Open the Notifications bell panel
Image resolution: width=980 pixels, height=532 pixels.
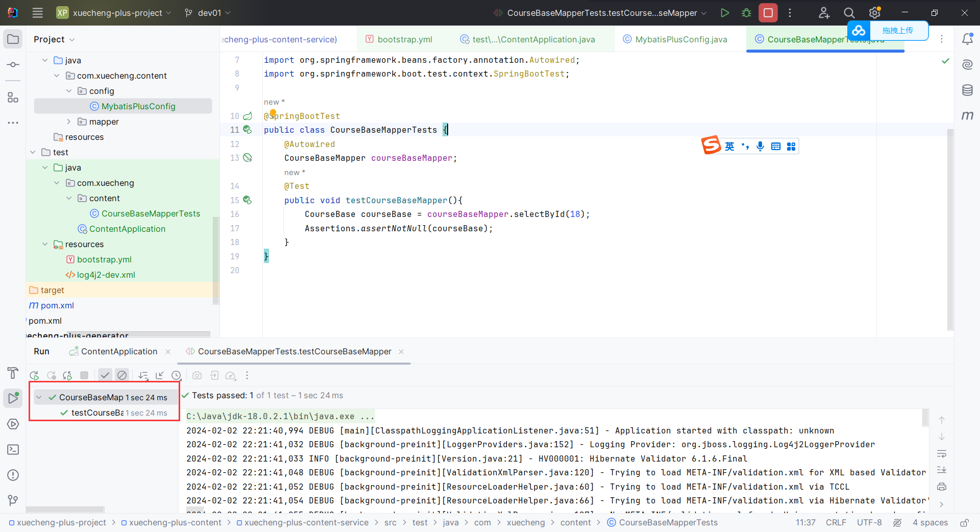click(967, 39)
